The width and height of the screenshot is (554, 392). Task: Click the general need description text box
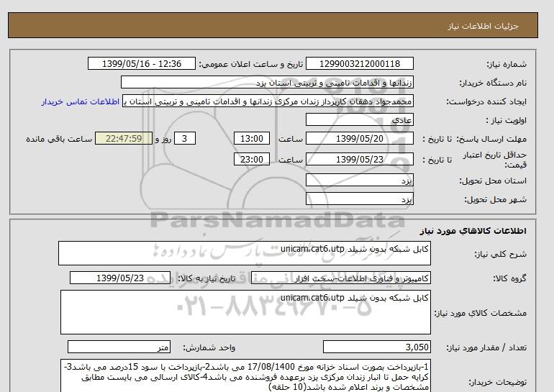[x=245, y=253]
